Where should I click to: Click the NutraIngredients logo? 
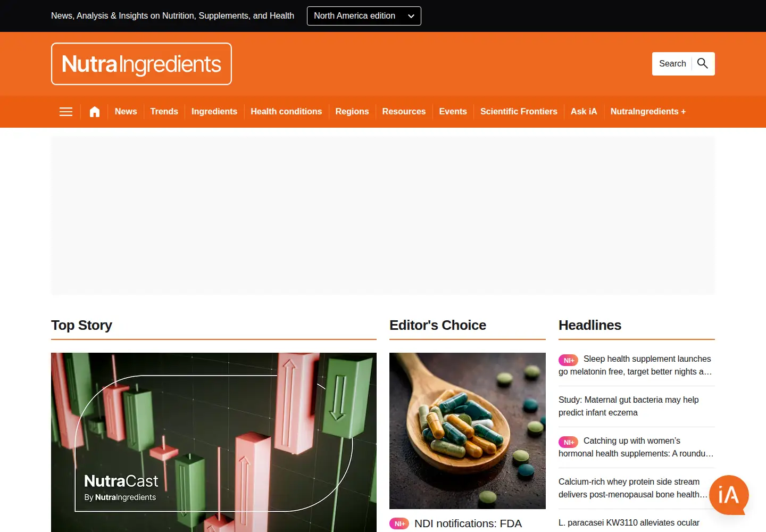[x=141, y=64]
